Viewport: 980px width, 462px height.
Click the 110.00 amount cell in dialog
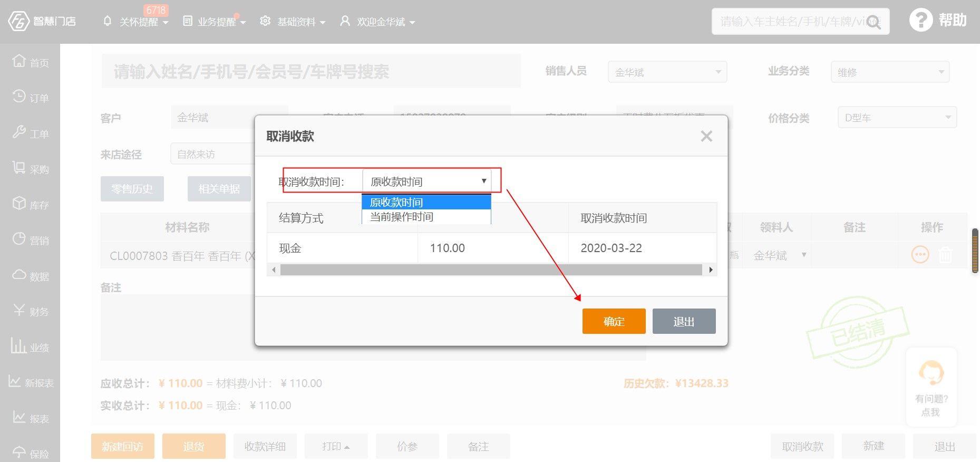pyautogui.click(x=493, y=248)
